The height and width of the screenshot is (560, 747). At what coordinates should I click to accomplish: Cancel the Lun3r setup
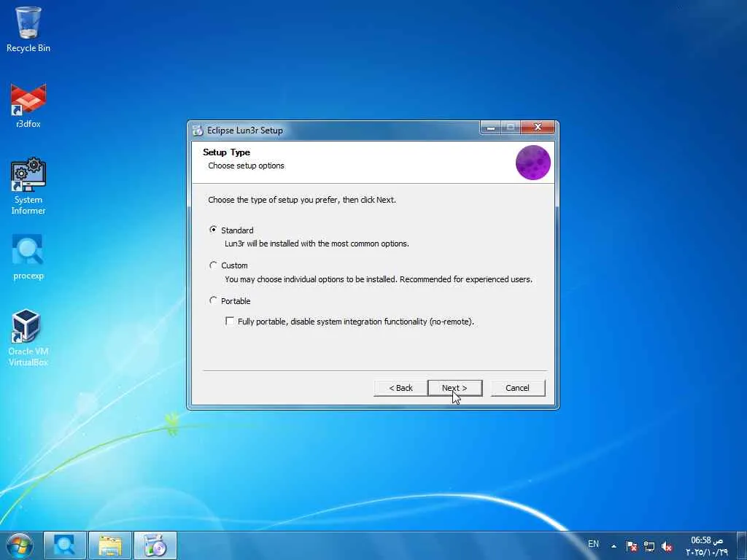pos(517,388)
